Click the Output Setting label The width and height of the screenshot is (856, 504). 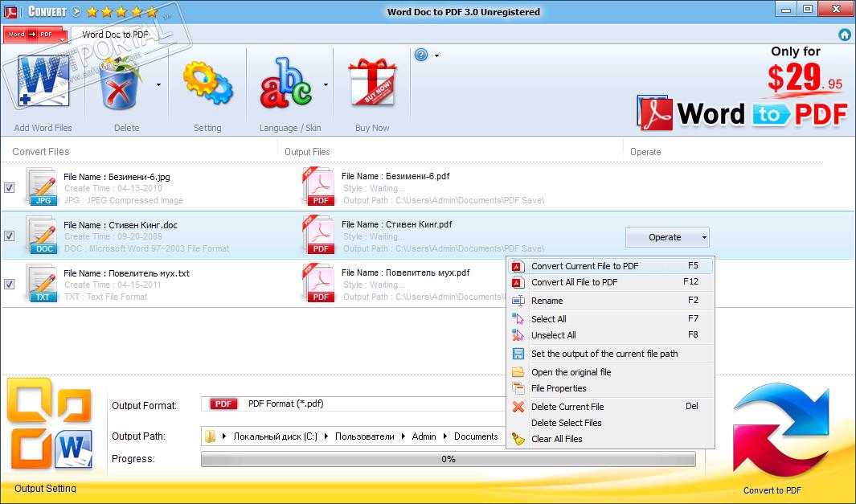[x=45, y=489]
